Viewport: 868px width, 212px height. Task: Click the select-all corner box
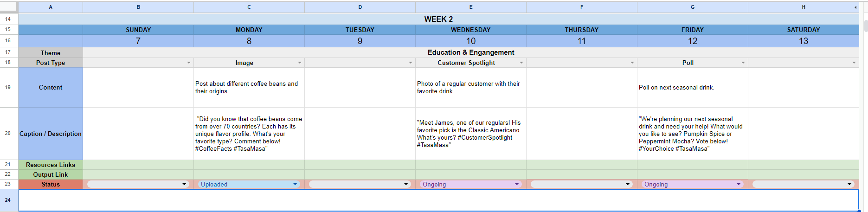tap(9, 7)
